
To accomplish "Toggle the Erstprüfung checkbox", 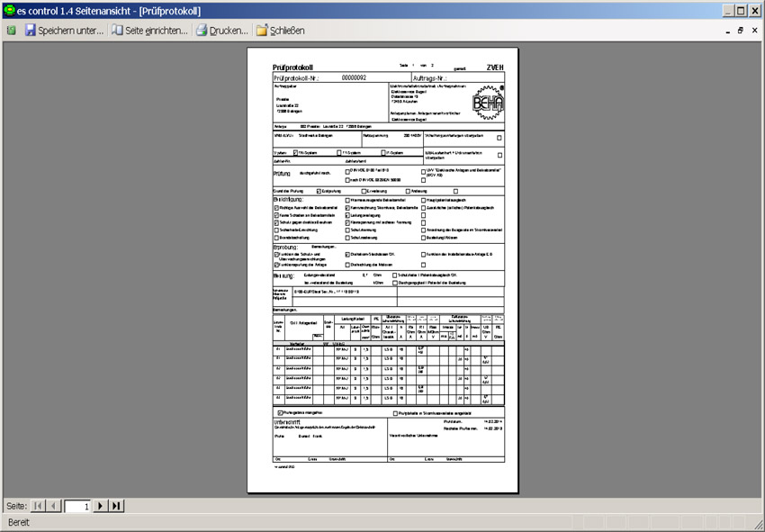I will (320, 191).
